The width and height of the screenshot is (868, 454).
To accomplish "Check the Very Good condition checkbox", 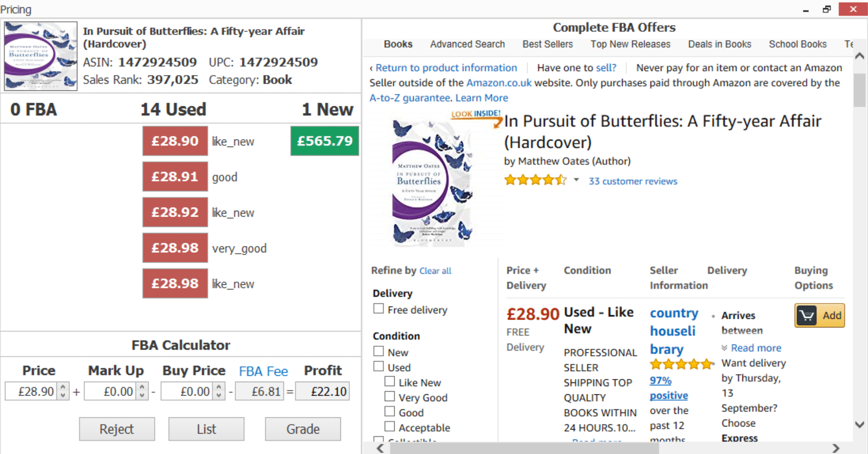I will pyautogui.click(x=389, y=396).
